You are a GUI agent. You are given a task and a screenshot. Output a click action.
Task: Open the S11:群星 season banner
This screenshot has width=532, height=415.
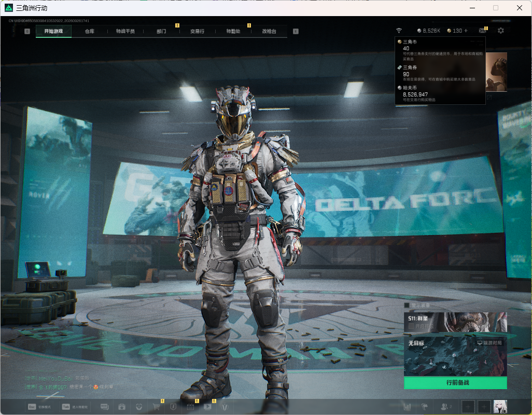pos(456,322)
